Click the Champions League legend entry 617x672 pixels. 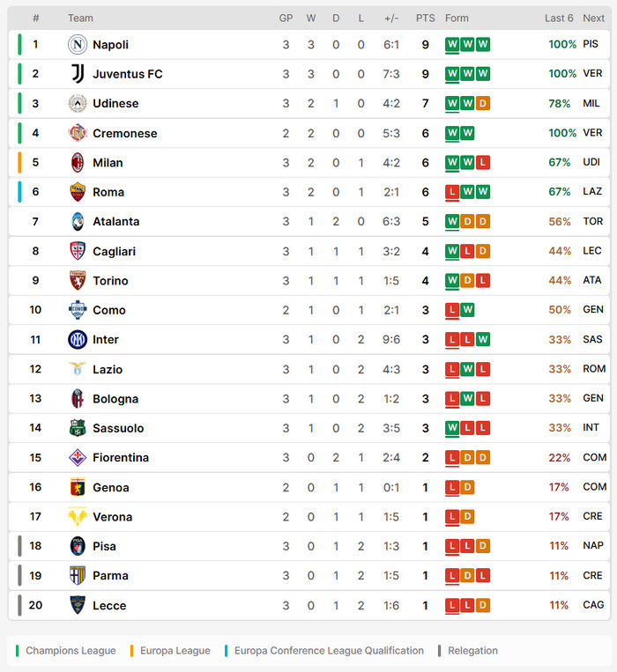[71, 651]
